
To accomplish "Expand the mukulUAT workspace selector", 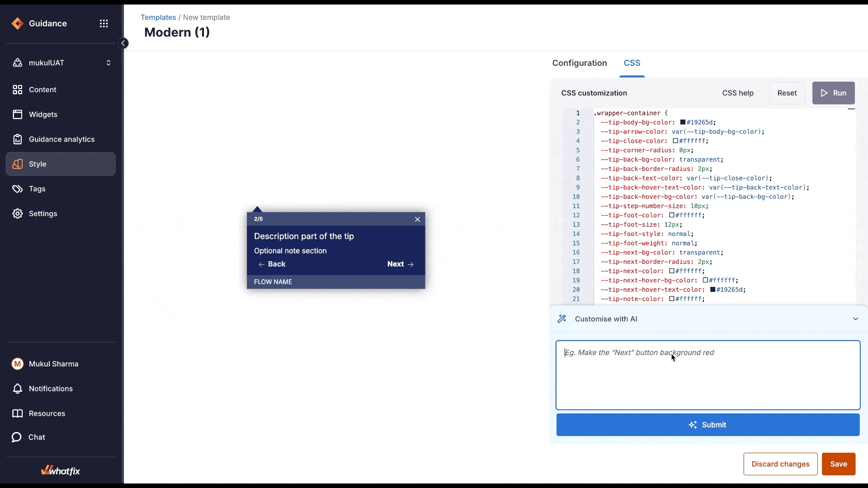I will (x=108, y=63).
